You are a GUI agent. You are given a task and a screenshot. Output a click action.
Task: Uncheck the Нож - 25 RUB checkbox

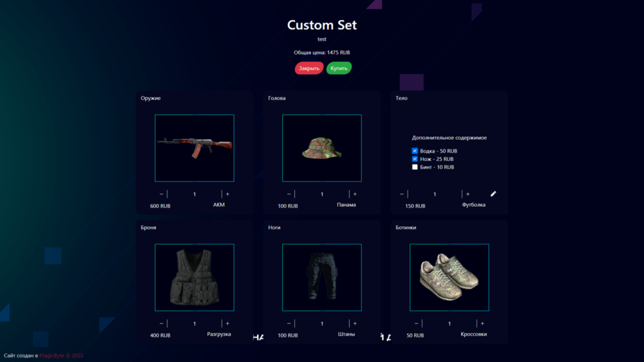point(415,159)
